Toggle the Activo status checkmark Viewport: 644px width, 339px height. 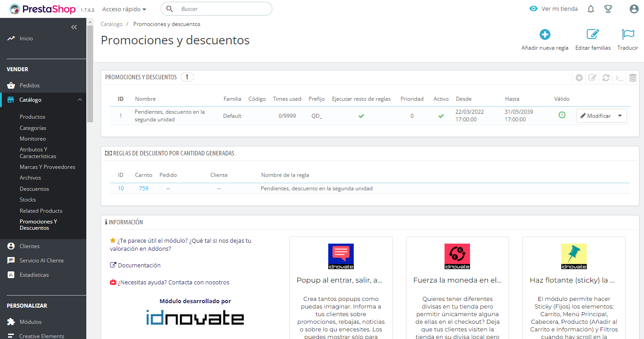pyautogui.click(x=441, y=116)
